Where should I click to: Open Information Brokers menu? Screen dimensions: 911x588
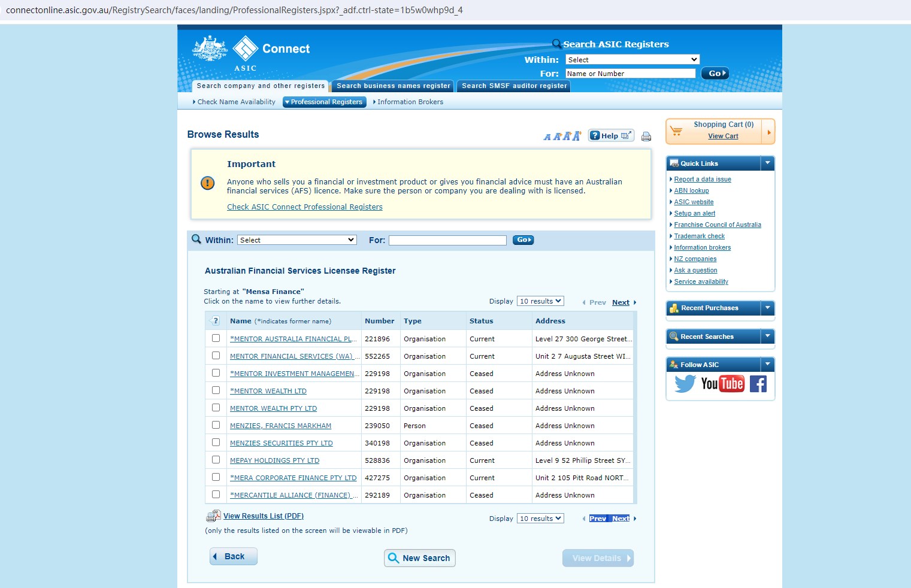(408, 102)
